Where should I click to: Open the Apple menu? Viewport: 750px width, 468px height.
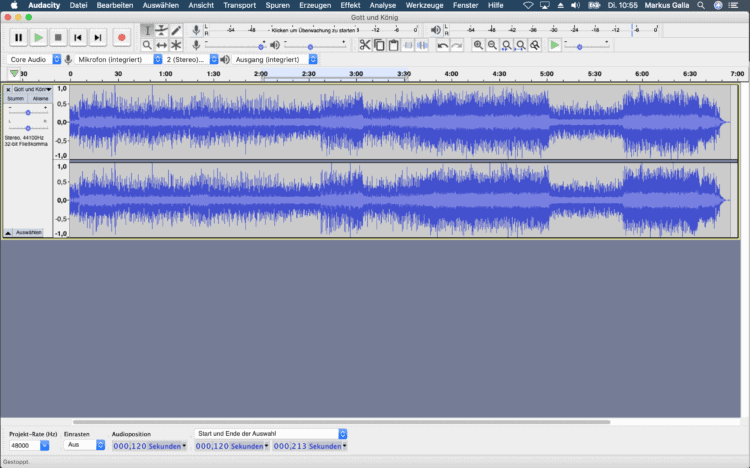point(14,5)
